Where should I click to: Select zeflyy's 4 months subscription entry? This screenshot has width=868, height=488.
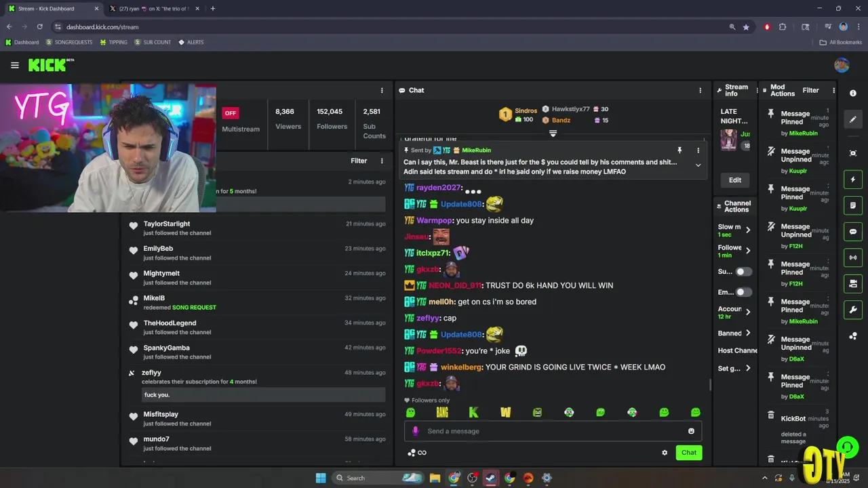tap(257, 383)
